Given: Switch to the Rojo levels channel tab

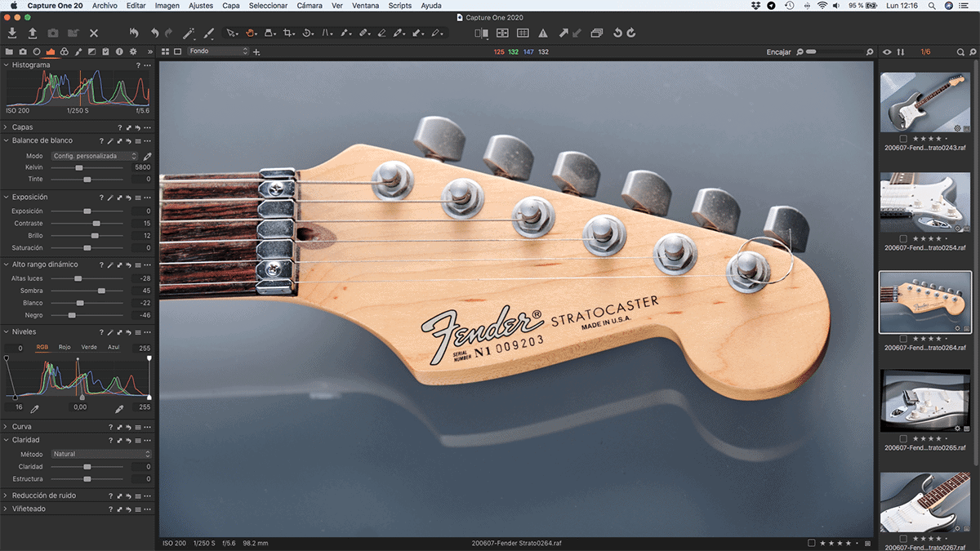Looking at the screenshot, I should (x=65, y=348).
